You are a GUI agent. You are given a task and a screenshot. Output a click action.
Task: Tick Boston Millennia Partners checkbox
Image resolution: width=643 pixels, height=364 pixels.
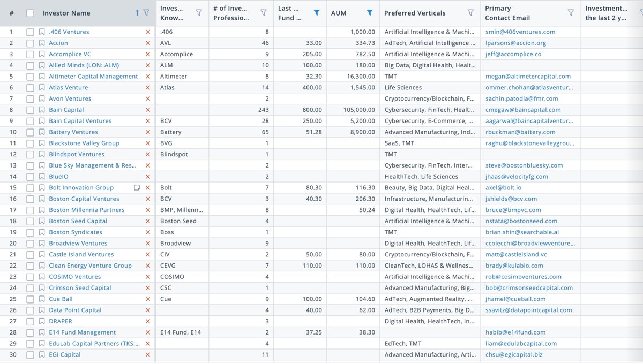(31, 210)
